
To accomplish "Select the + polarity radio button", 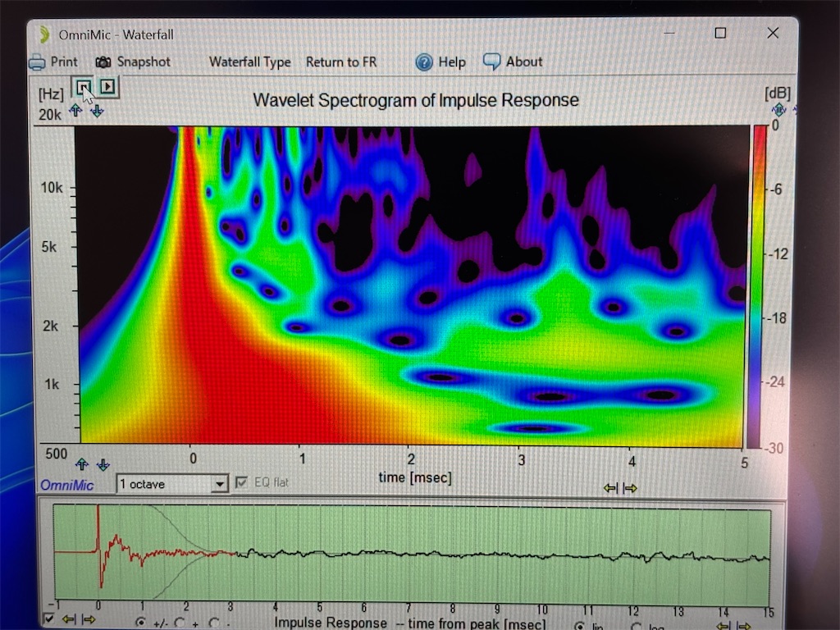I will tap(180, 623).
